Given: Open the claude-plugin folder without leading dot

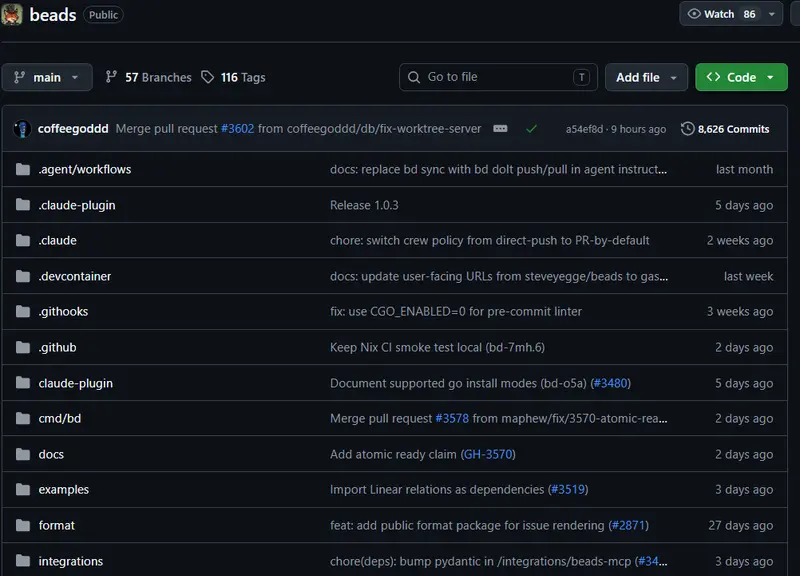Looking at the screenshot, I should (x=76, y=383).
